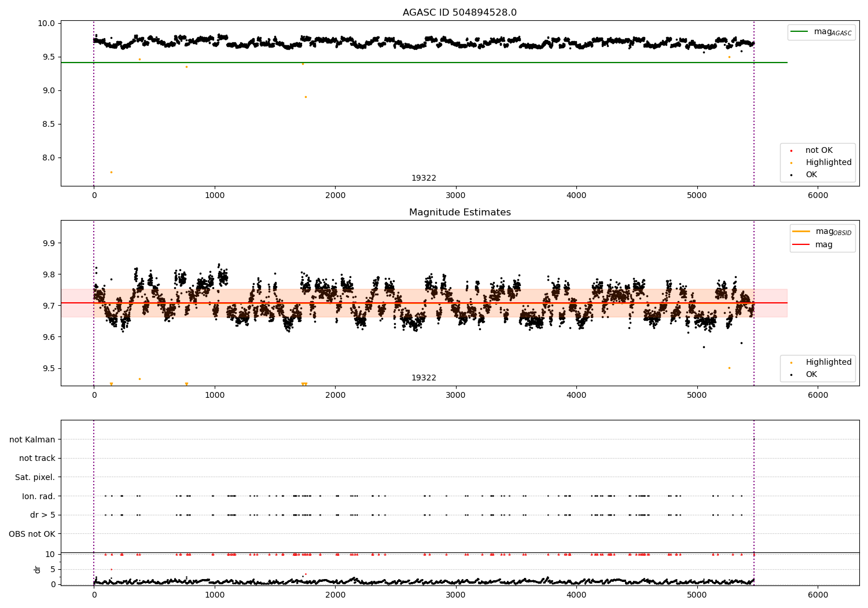Viewport: 868px width, 608px height.
Task: Click '5000' x tick under the dr plot
Action: click(697, 595)
